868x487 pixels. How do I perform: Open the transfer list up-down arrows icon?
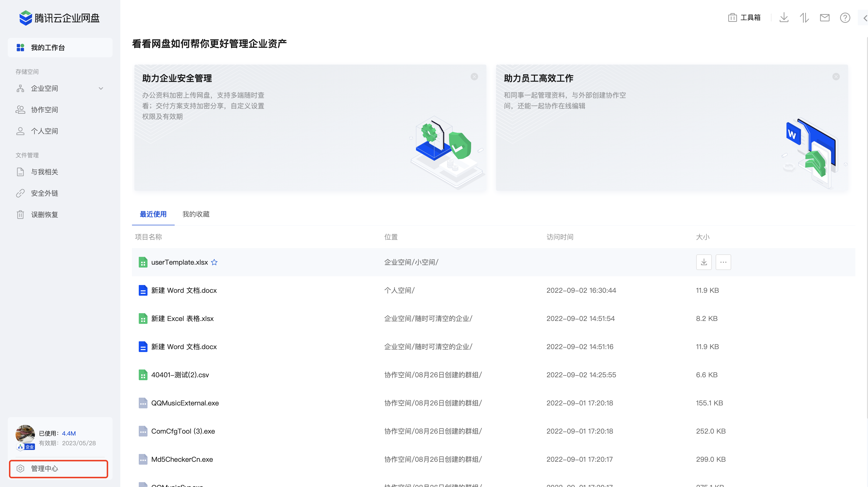804,17
